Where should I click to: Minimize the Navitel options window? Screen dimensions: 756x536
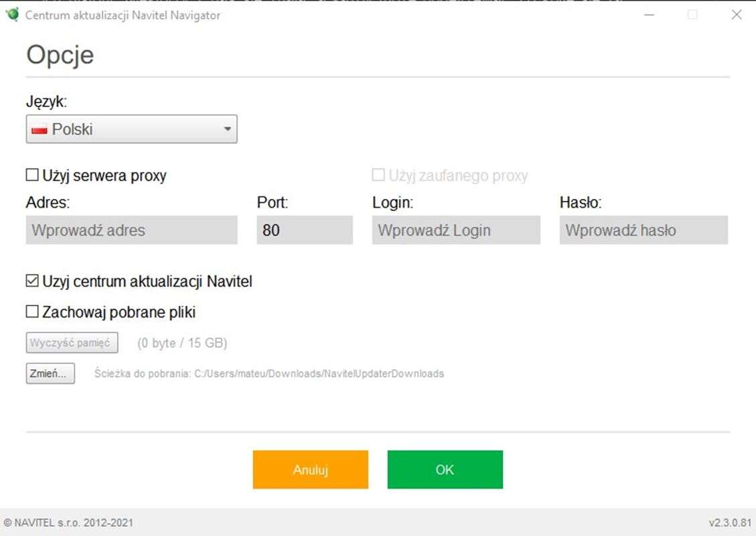pos(649,15)
